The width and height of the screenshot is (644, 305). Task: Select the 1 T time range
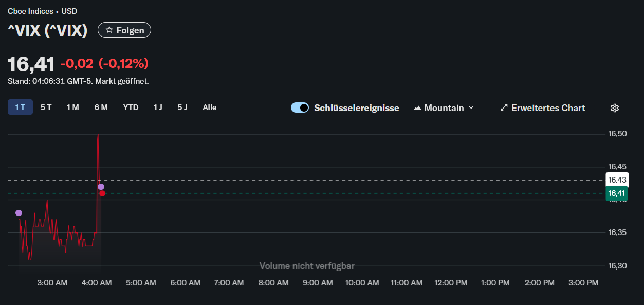(20, 107)
